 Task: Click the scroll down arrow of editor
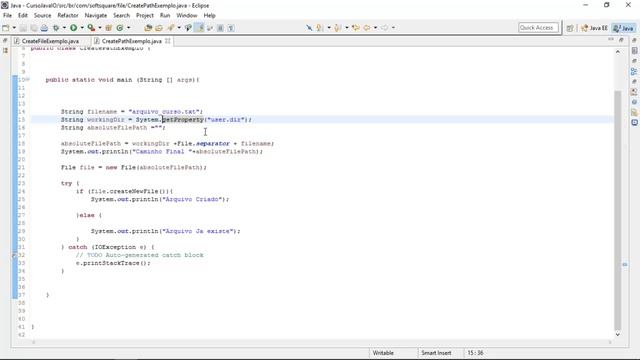[618, 334]
